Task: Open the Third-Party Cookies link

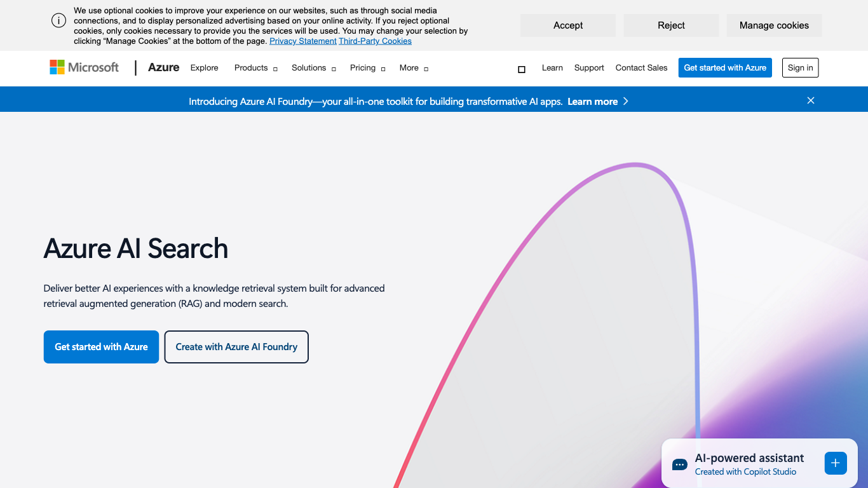Action: click(375, 41)
